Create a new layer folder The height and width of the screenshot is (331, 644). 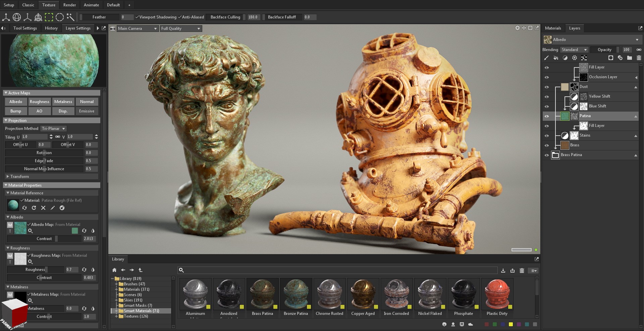[630, 58]
